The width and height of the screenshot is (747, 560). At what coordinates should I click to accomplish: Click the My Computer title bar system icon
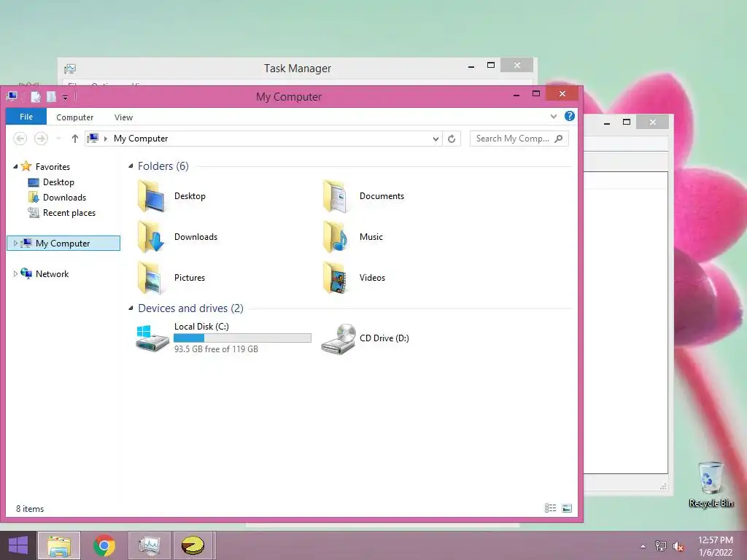pos(12,97)
